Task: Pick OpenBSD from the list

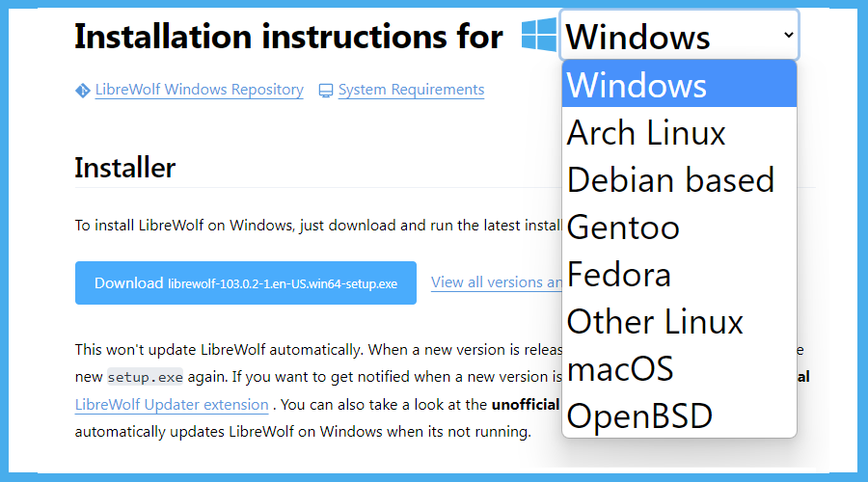Action: 679,415
